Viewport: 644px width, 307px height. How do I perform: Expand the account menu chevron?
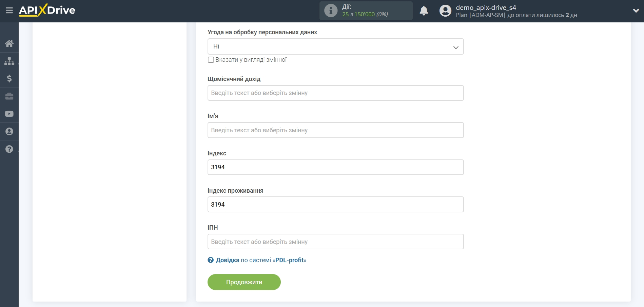click(636, 11)
